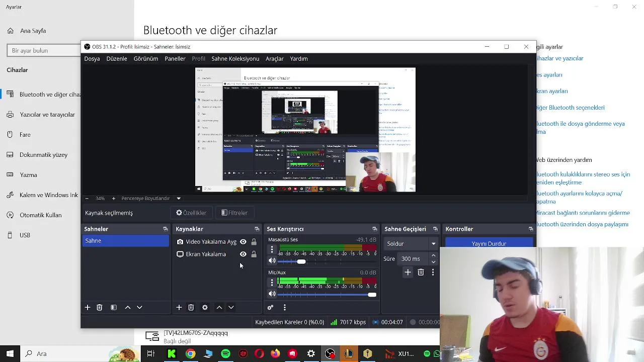Delete selected scene via Sahneler trash icon
Screen dimensions: 644x362
[99, 307]
